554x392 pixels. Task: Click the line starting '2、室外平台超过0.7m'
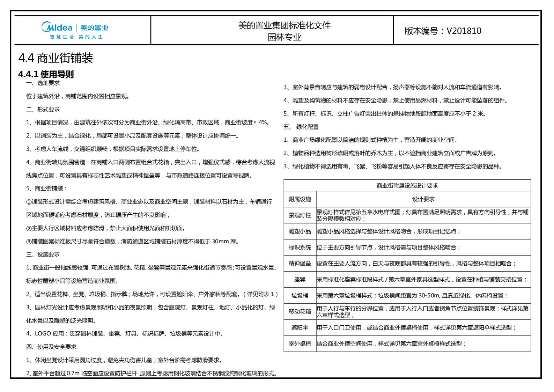click(x=152, y=373)
